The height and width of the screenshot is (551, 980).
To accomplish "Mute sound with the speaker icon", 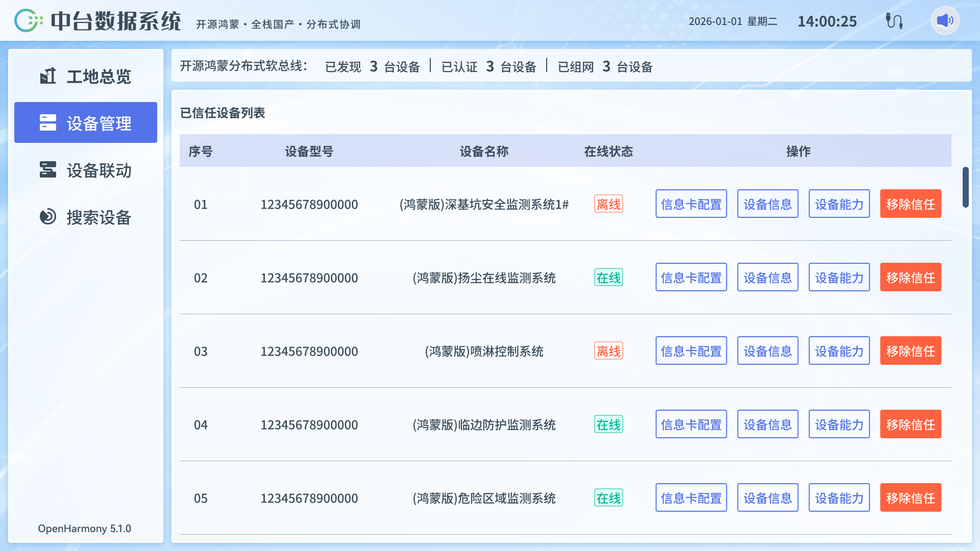I will click(945, 21).
